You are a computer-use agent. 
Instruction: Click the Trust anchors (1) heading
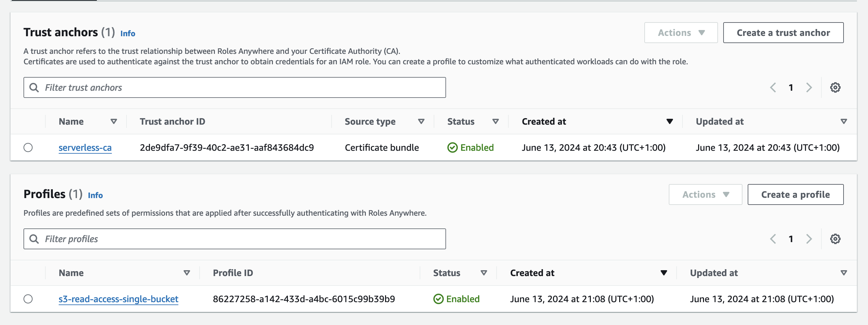point(69,32)
